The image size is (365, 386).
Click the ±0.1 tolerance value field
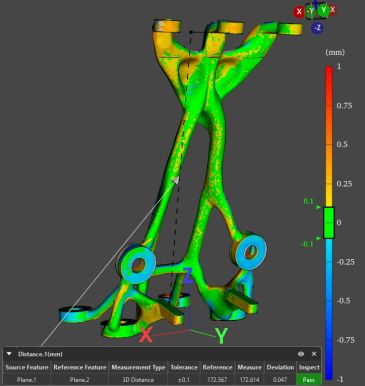[x=184, y=380]
